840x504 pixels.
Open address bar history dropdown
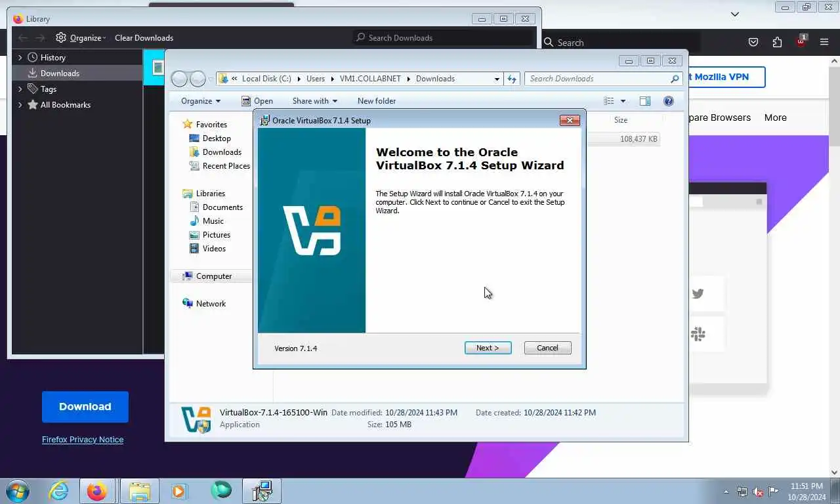[497, 79]
